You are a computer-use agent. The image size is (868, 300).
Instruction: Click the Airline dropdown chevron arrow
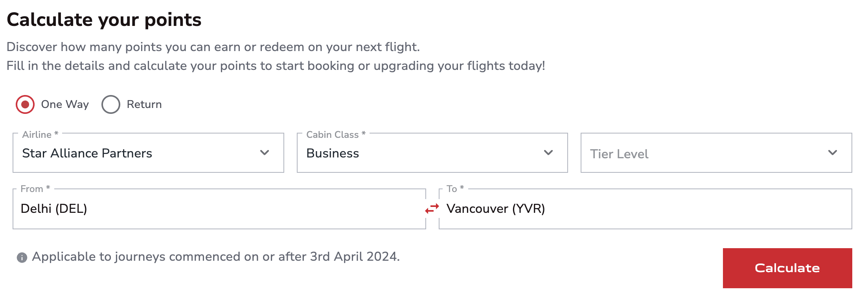[265, 153]
